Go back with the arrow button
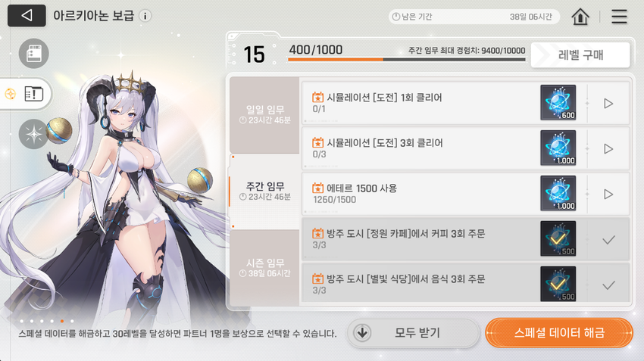The height and width of the screenshot is (361, 644). 27,16
